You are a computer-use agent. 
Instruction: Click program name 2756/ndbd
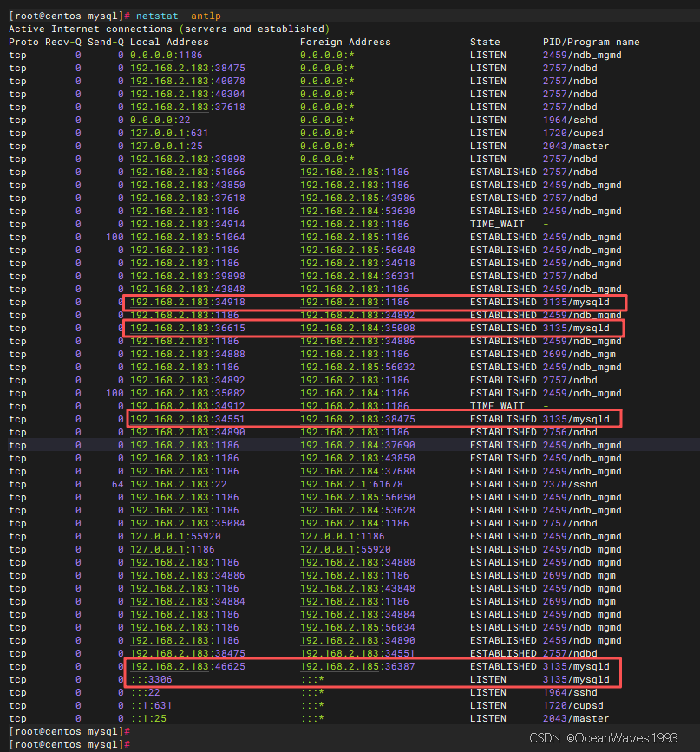tap(570, 432)
